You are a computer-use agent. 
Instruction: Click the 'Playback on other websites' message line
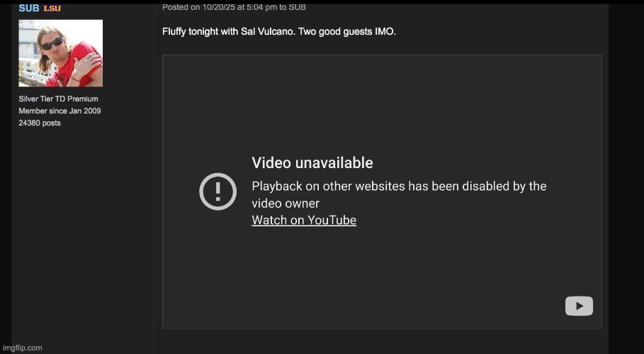tap(399, 186)
